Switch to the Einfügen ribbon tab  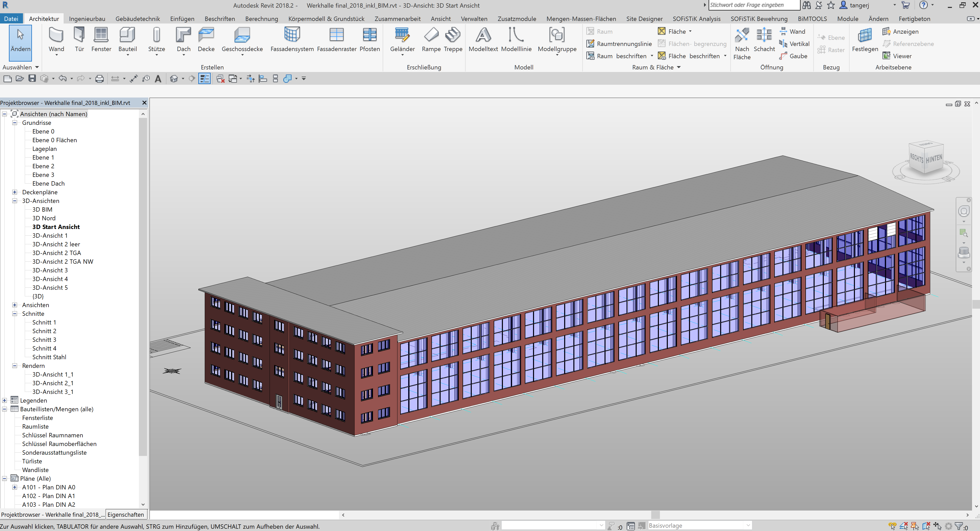182,18
